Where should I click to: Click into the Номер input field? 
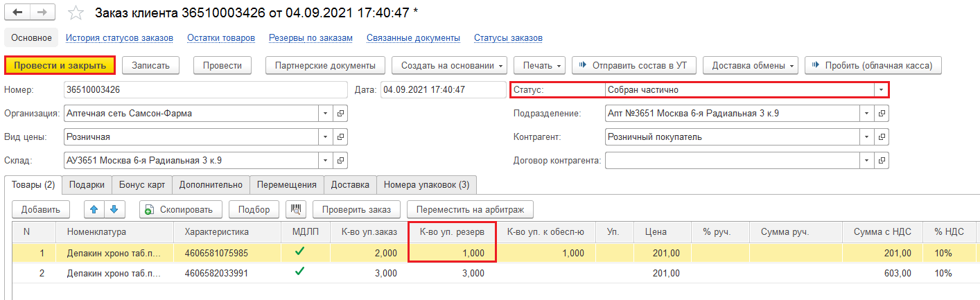(x=204, y=89)
